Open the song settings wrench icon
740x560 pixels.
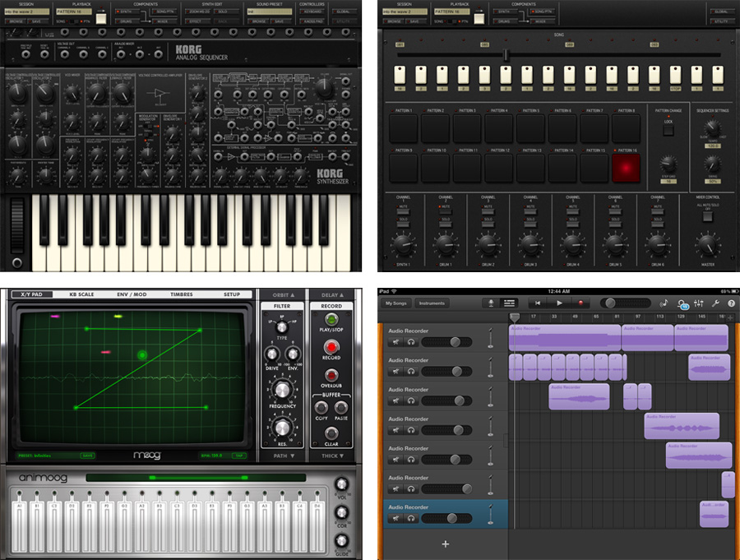coord(715,303)
